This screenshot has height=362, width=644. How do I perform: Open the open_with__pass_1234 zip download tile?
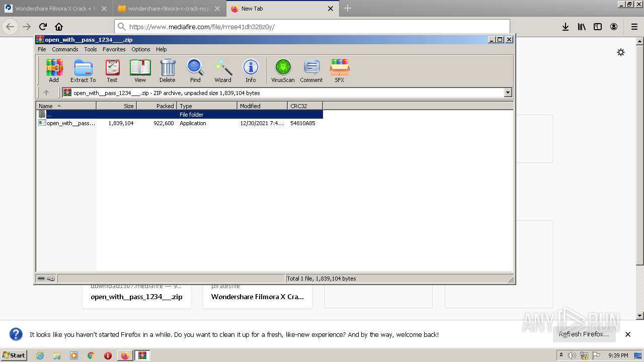pos(137,297)
